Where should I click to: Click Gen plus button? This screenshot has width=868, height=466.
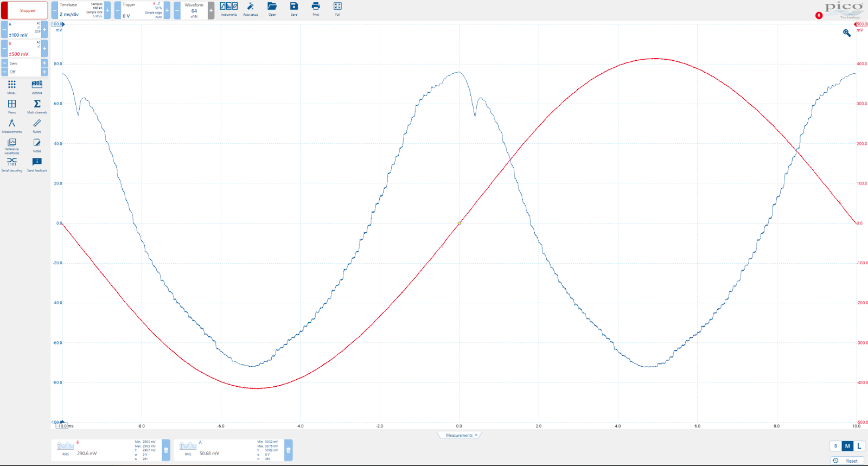pos(44,63)
